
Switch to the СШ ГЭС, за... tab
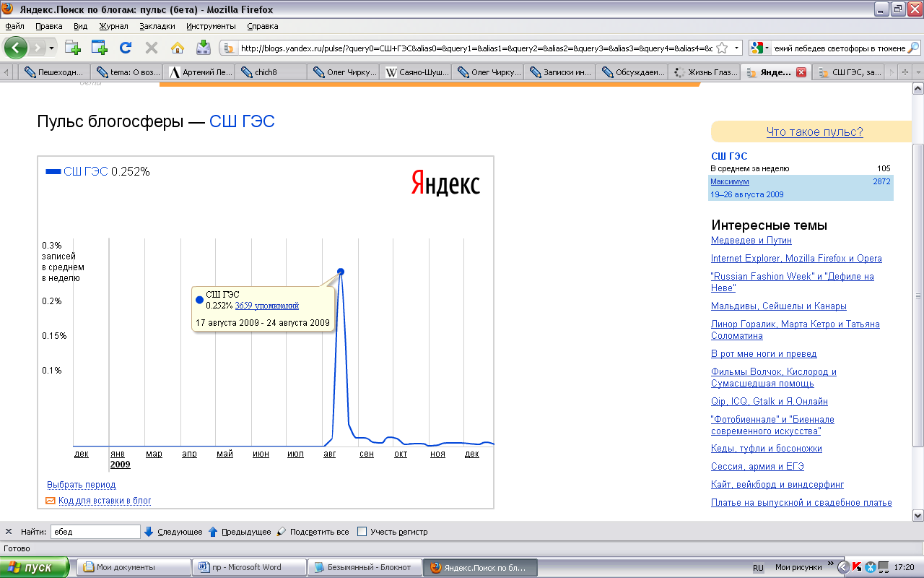pos(850,72)
